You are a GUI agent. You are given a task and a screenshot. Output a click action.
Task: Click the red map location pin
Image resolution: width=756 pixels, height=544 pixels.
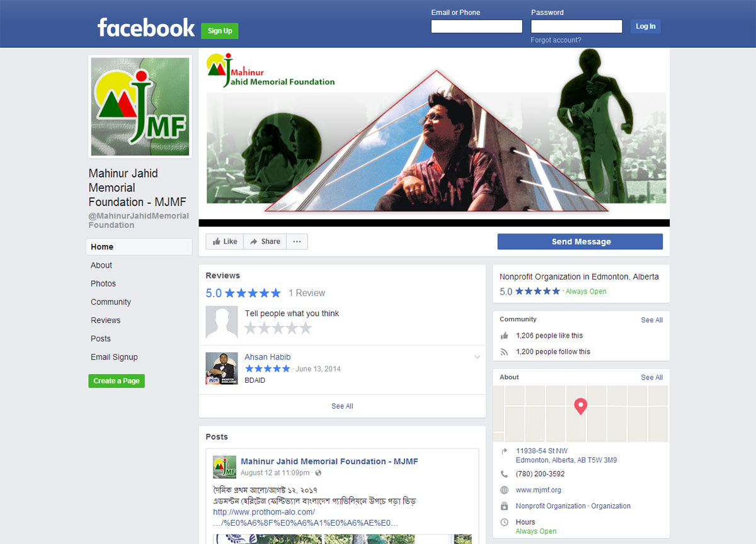coord(580,406)
